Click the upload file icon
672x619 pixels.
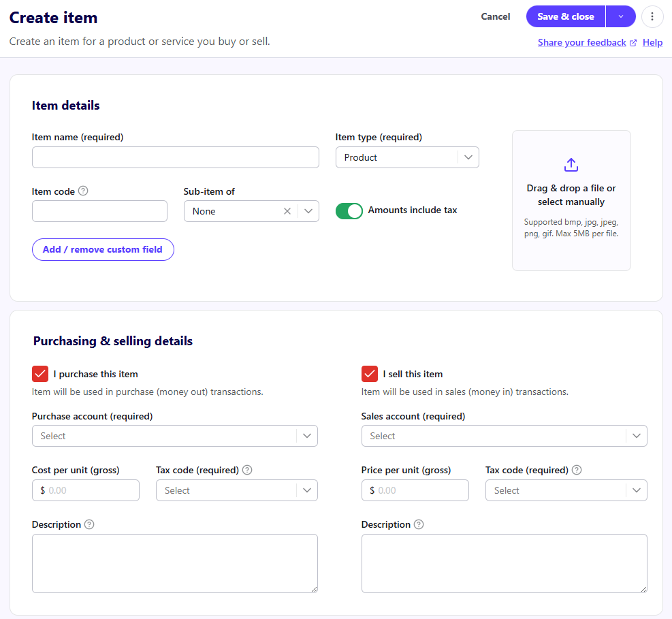571,165
